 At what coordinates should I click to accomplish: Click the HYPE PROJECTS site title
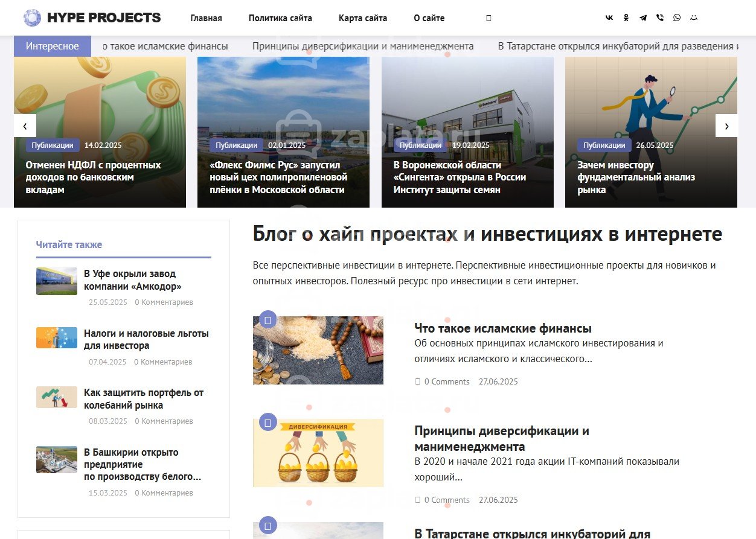104,18
